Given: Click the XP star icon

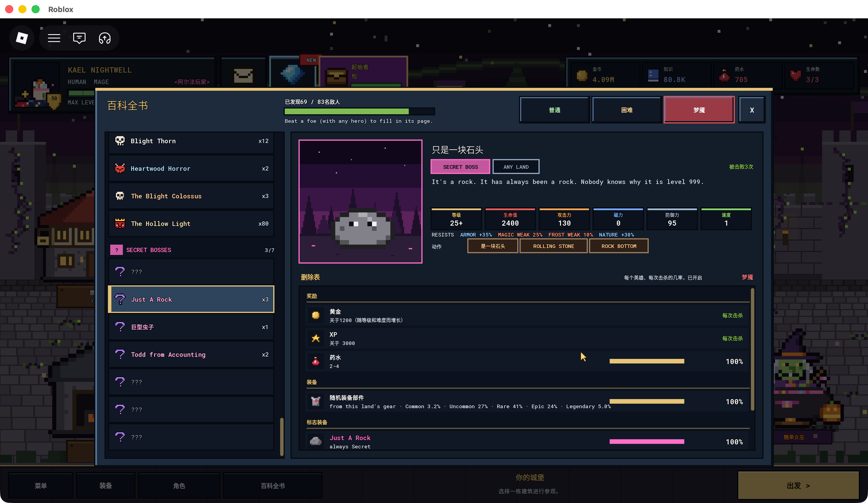Looking at the screenshot, I should (315, 338).
